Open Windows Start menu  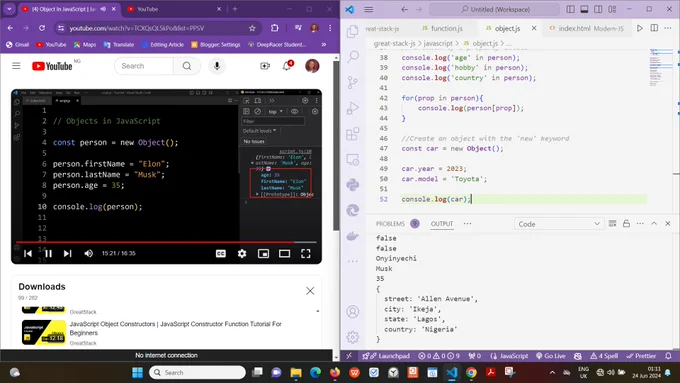coord(137,372)
